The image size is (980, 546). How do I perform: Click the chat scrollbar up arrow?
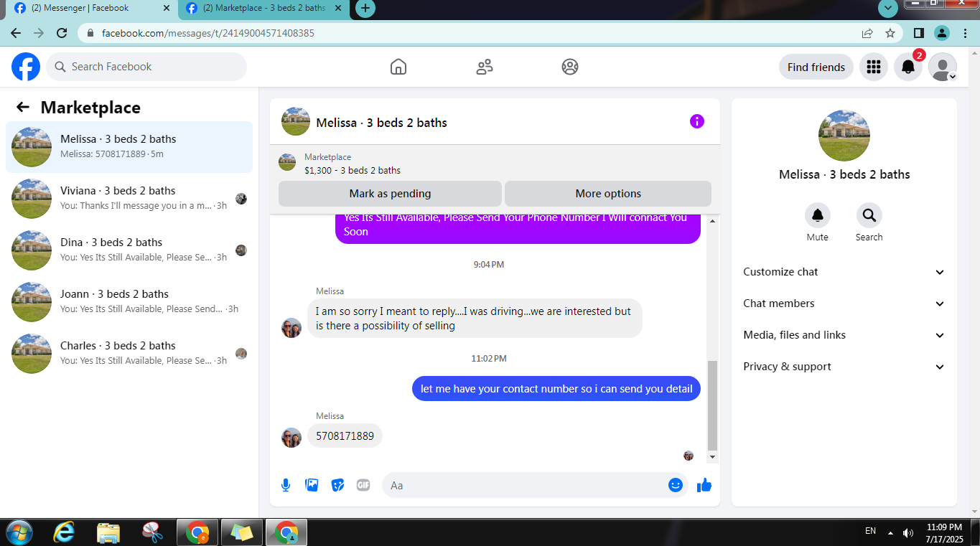click(712, 221)
